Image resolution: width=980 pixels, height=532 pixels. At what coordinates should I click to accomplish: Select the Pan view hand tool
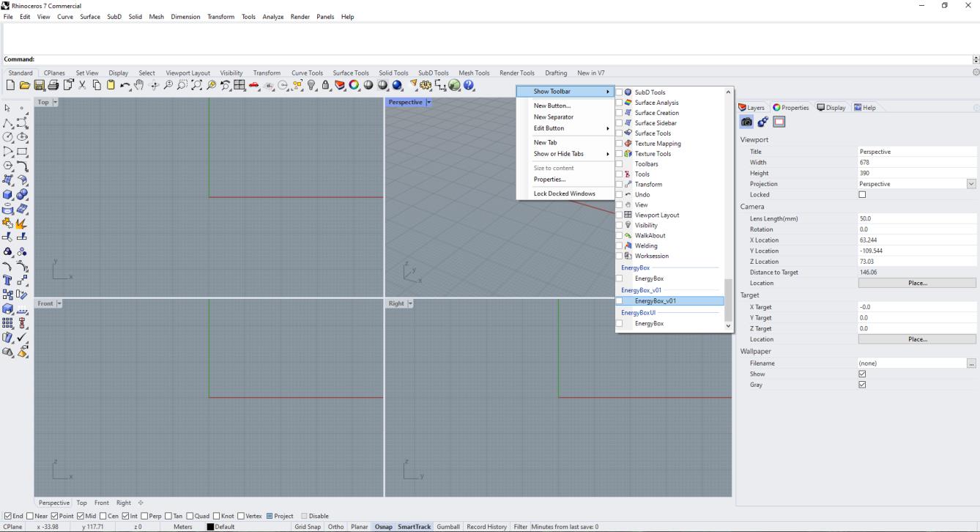(x=139, y=86)
